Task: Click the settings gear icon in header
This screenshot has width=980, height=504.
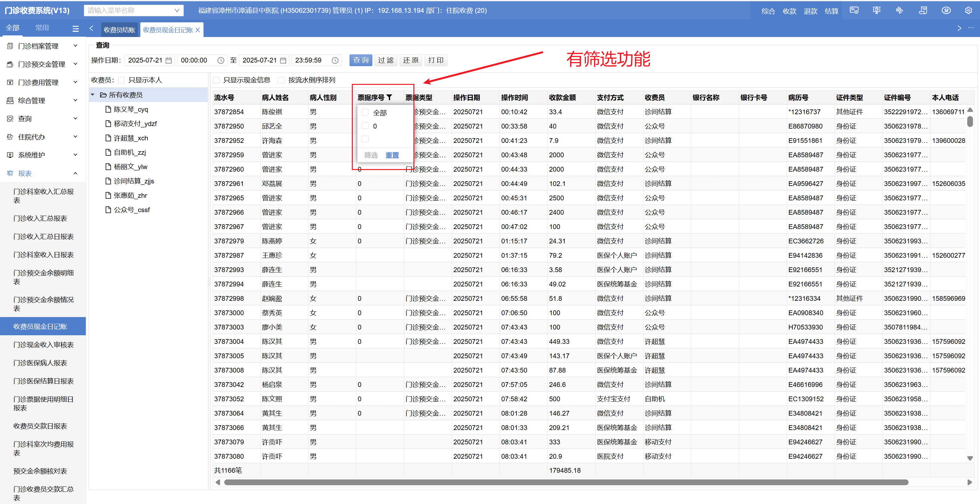Action: pyautogui.click(x=968, y=11)
